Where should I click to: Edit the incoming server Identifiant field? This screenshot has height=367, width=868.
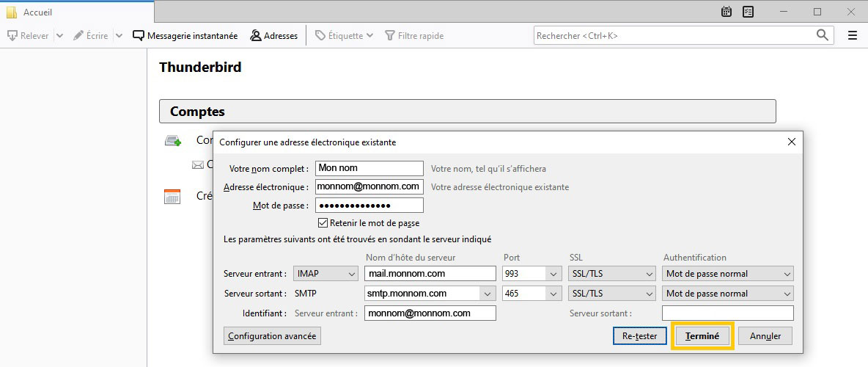point(430,313)
